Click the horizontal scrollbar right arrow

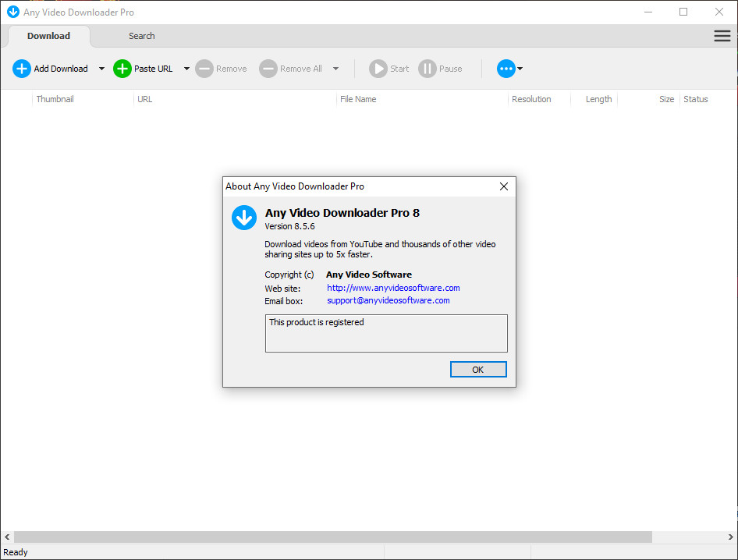click(730, 537)
